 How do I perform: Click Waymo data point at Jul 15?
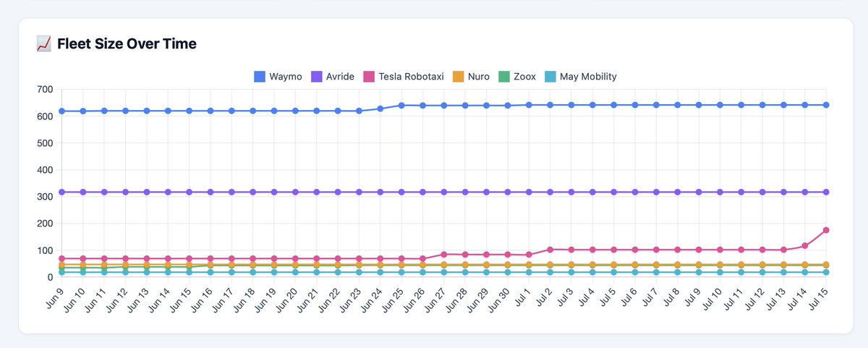825,105
